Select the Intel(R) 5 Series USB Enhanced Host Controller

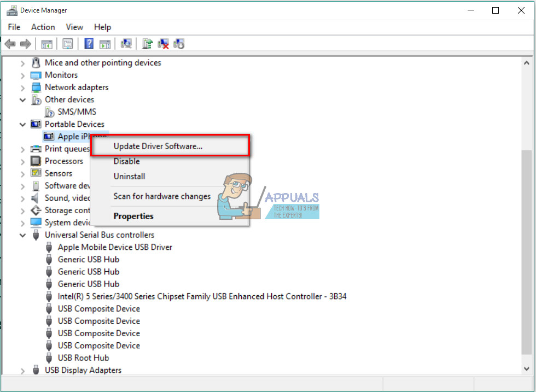(x=202, y=296)
